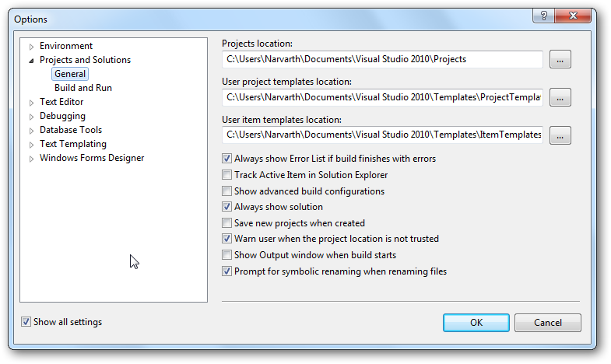Expand the Debugging category arrow

coord(32,117)
